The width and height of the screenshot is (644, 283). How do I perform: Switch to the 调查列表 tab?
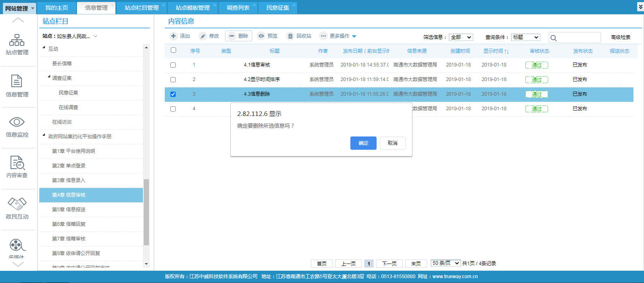click(x=238, y=8)
